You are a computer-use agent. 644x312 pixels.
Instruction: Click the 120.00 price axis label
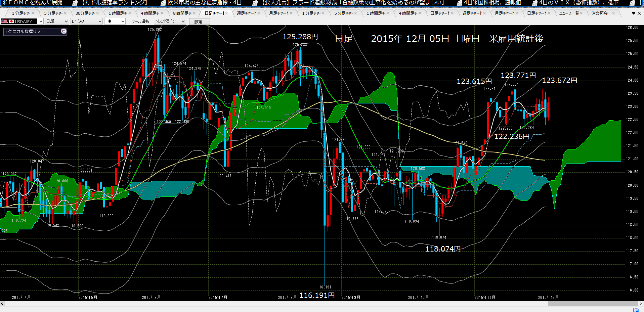click(x=632, y=185)
